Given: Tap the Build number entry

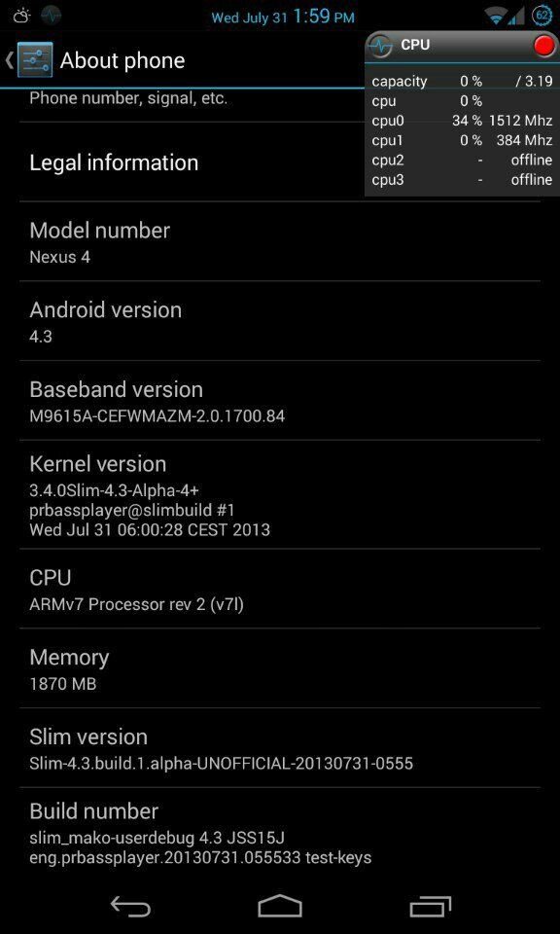Looking at the screenshot, I should pyautogui.click(x=280, y=832).
